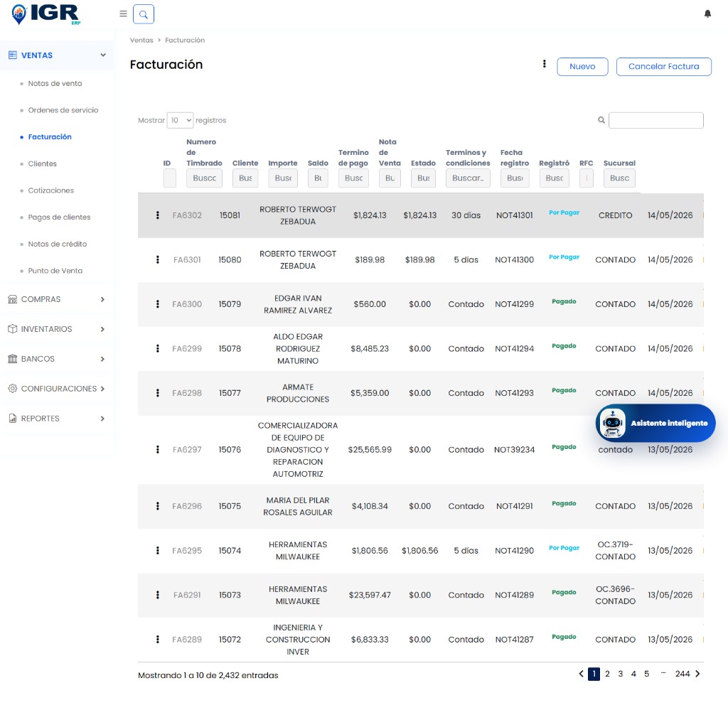728x710 pixels.
Task: Open row actions for FA6299
Action: [158, 348]
